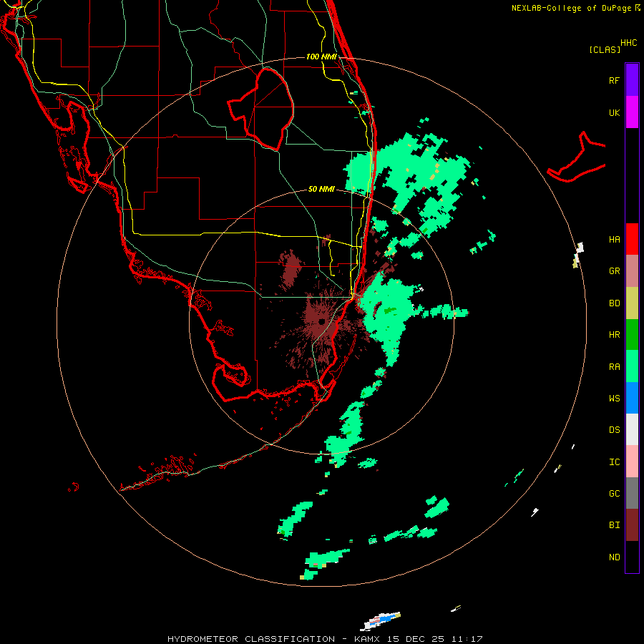Click the "RA" legend label
The height and width of the screenshot is (644, 644).
614,366
